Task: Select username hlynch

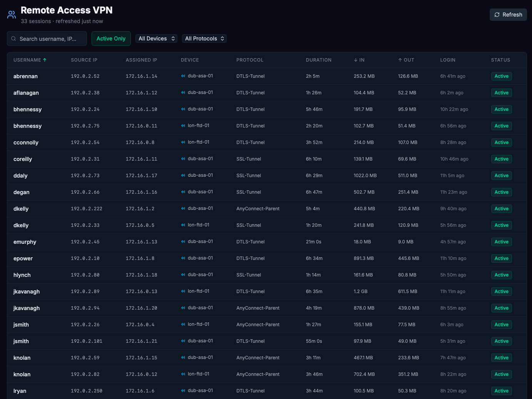Action: pyautogui.click(x=22, y=275)
